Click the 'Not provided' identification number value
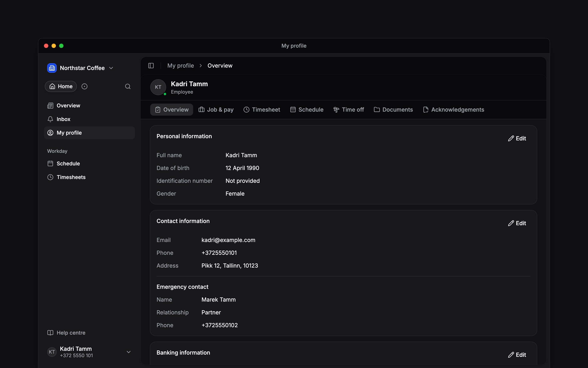The height and width of the screenshot is (368, 588). pos(242,181)
